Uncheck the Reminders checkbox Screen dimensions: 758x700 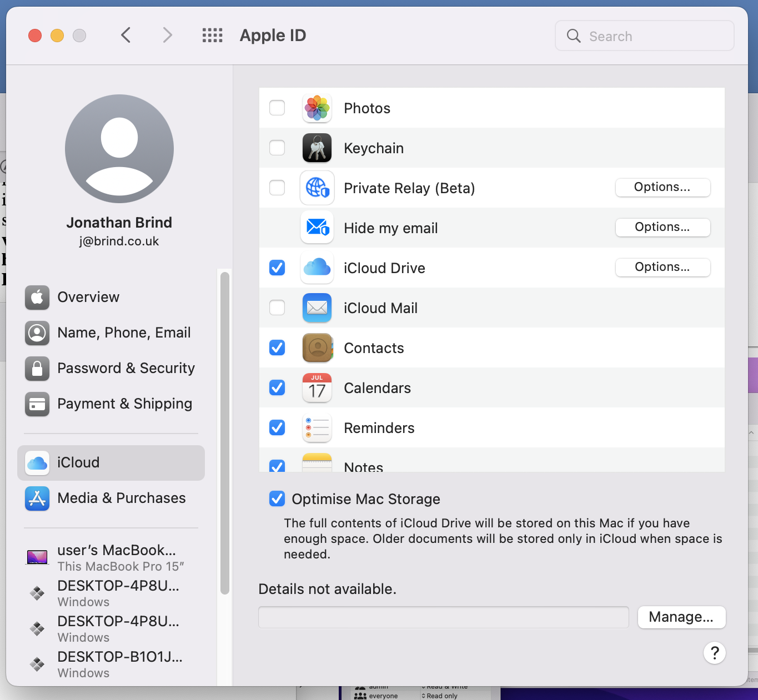point(277,427)
